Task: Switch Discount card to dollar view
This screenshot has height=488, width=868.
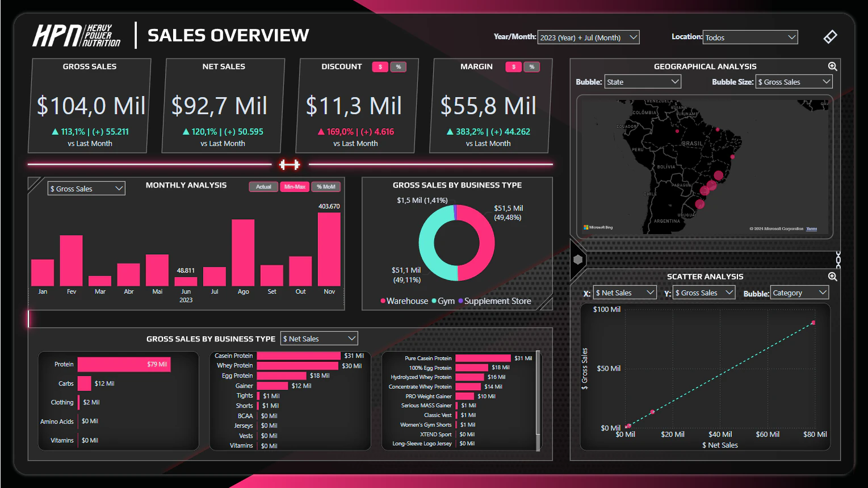Action: 380,67
